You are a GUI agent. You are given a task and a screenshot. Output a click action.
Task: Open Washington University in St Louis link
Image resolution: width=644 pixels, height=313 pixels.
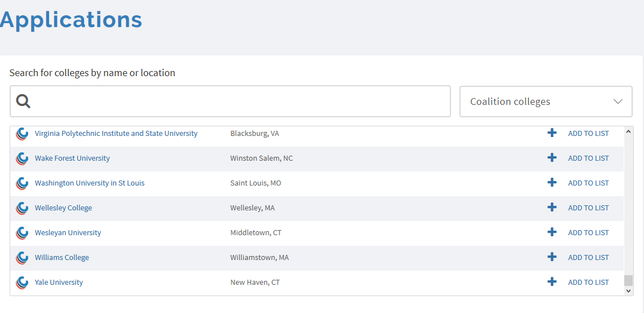pos(90,183)
